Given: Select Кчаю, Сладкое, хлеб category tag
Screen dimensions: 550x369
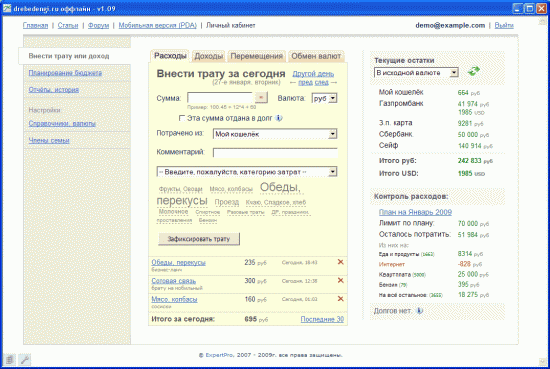Looking at the screenshot, I should pos(276,202).
